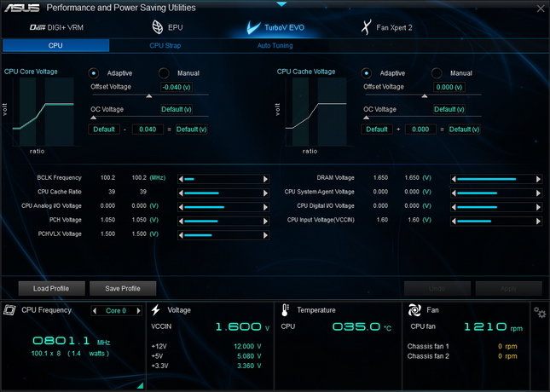Click the CPU Frequency chip icon
The image size is (550, 392).
[9, 310]
